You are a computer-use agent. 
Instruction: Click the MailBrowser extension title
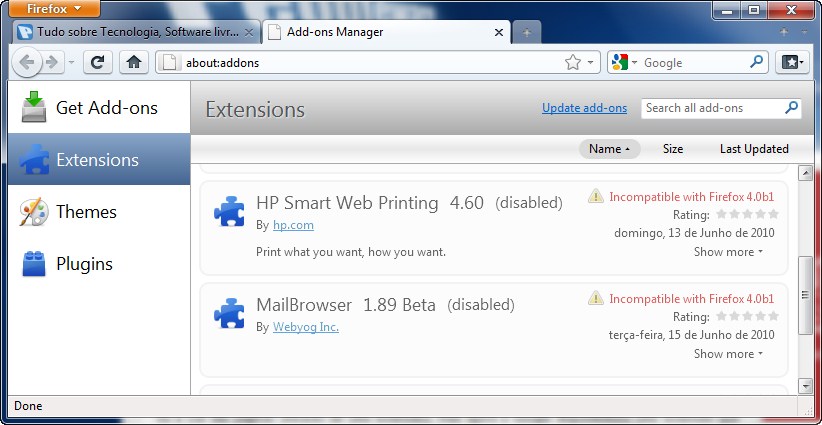tap(304, 305)
